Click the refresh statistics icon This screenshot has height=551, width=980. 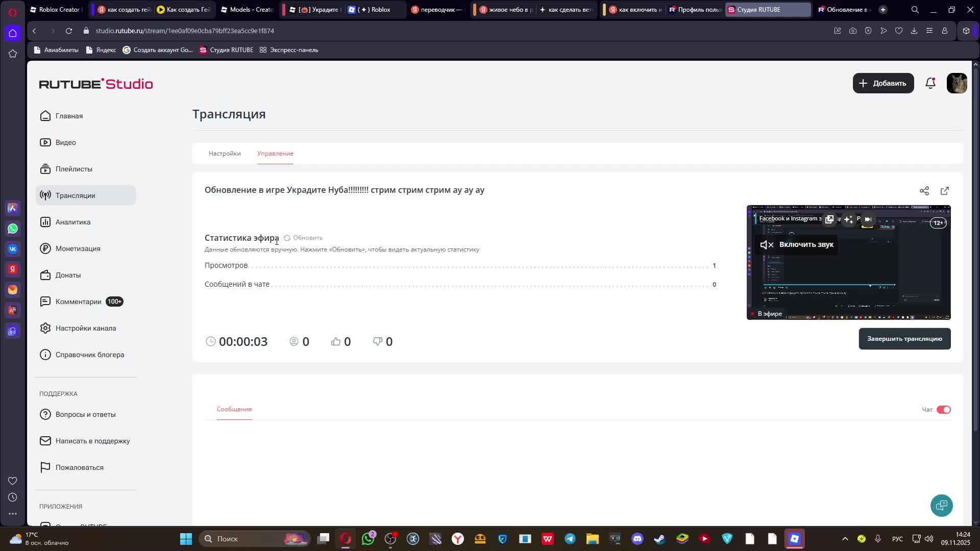click(x=287, y=238)
